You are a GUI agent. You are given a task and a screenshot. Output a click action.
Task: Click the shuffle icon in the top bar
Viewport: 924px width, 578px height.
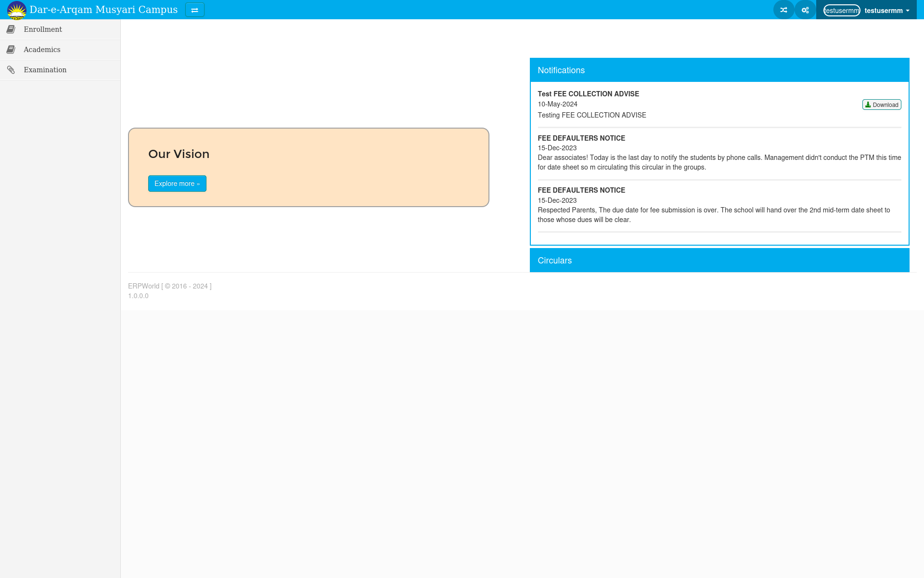pos(783,10)
